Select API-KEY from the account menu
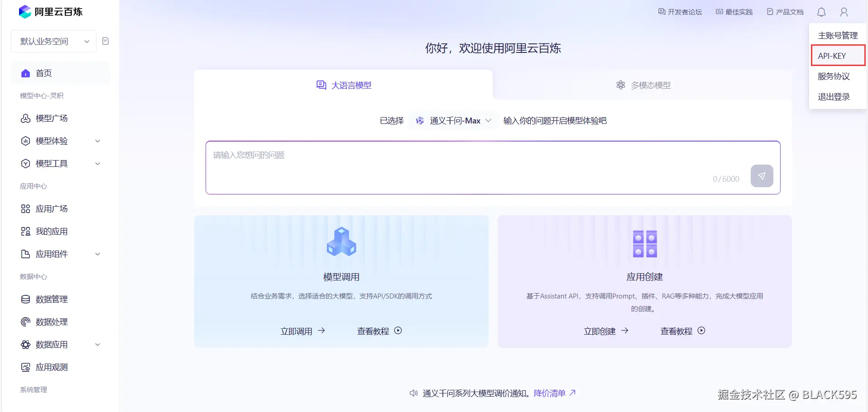The image size is (868, 412). 838,56
